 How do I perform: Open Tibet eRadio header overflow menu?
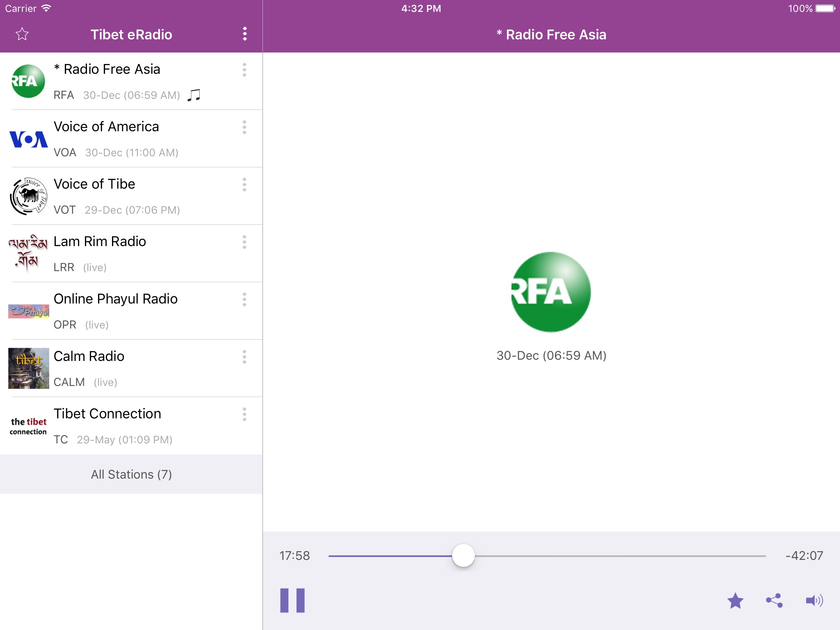(244, 34)
